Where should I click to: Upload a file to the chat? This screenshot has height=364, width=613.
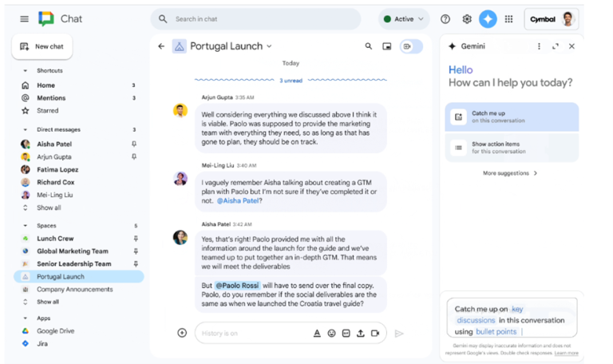click(x=361, y=333)
